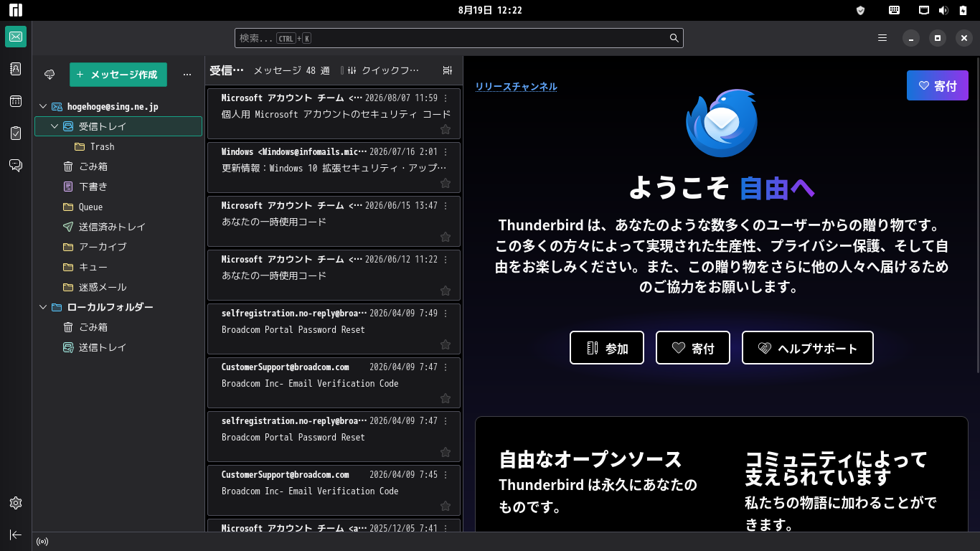Star the Email Verification Code message from 7:47
This screenshot has height=551, width=980.
click(x=446, y=398)
